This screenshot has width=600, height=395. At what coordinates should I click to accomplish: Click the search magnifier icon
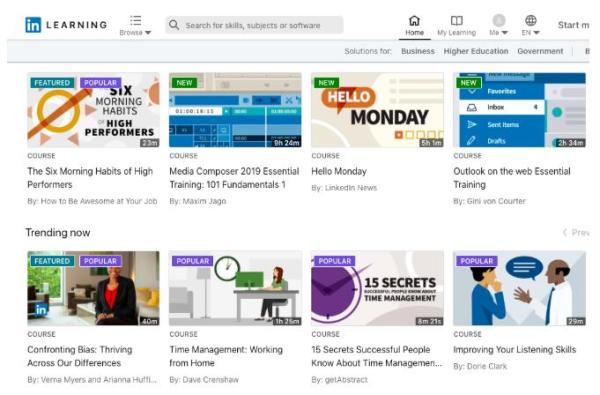[x=174, y=25]
